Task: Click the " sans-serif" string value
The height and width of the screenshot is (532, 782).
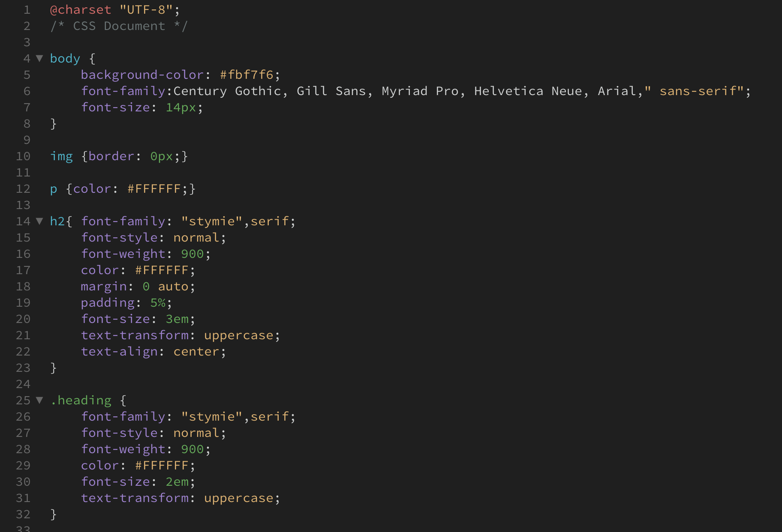Action: point(694,91)
